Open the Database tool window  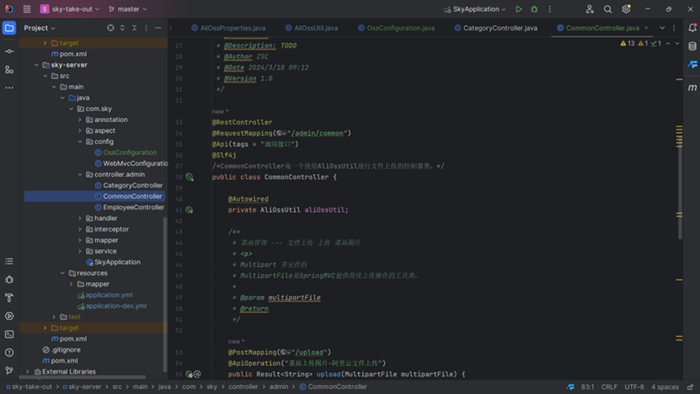coord(692,46)
